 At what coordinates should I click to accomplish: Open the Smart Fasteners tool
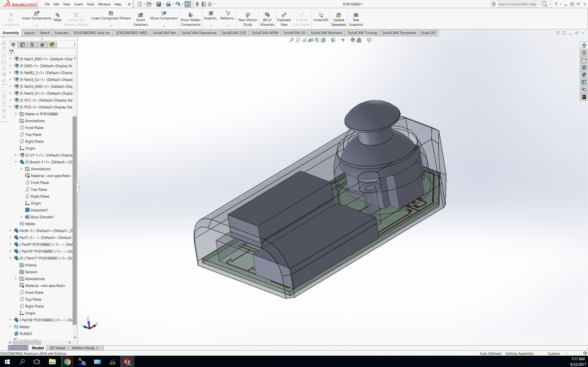pyautogui.click(x=141, y=18)
